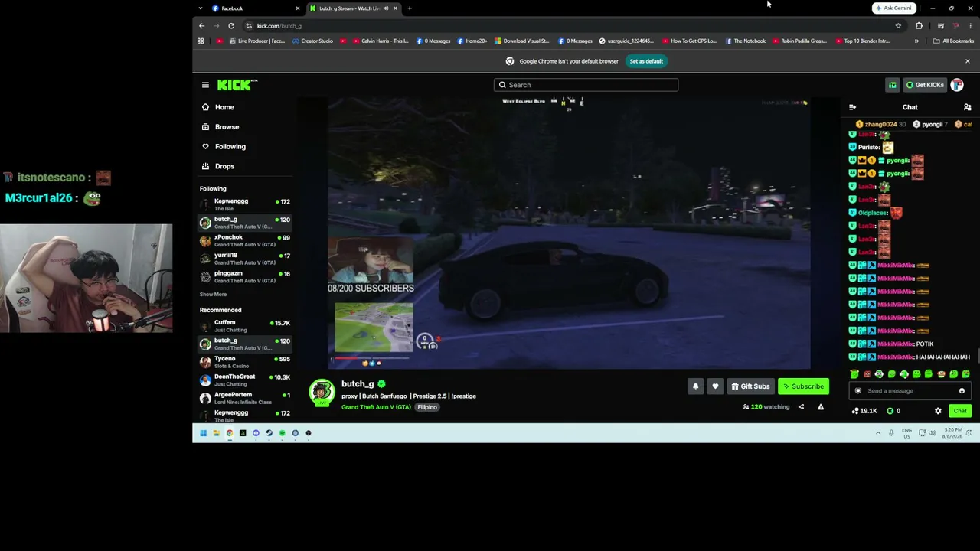This screenshot has height=551, width=980.
Task: Open the Download Visual St... bookmark
Action: [522, 41]
